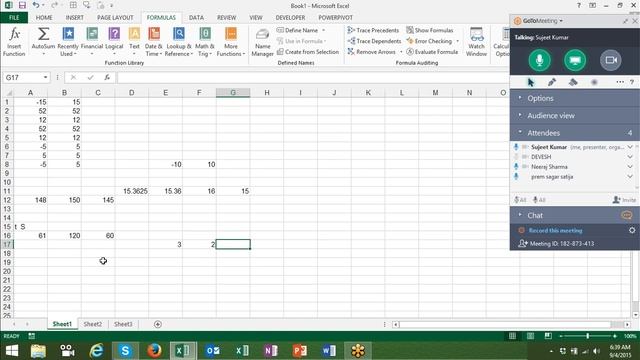The image size is (640, 360).
Task: Switch to Normal view in status bar
Action: click(512, 336)
